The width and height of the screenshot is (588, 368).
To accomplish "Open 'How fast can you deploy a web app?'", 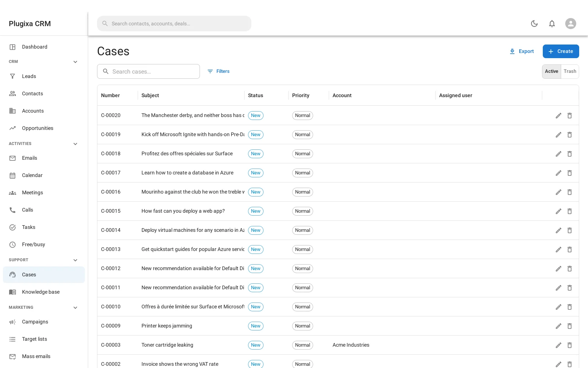I will coord(183,211).
